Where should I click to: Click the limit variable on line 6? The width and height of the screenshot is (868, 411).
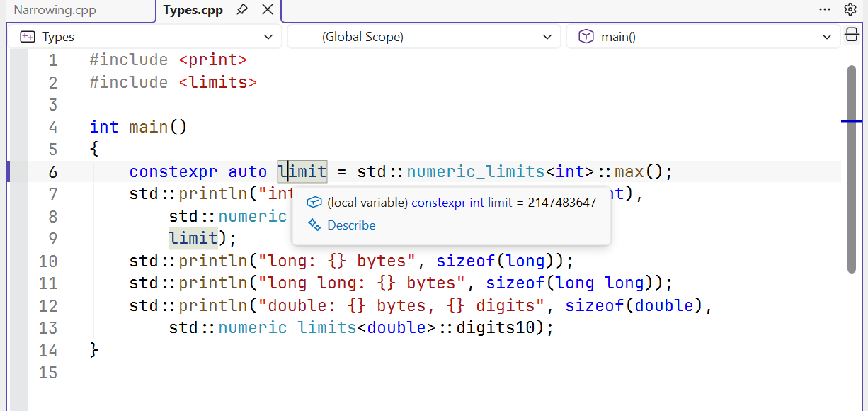[x=302, y=171]
